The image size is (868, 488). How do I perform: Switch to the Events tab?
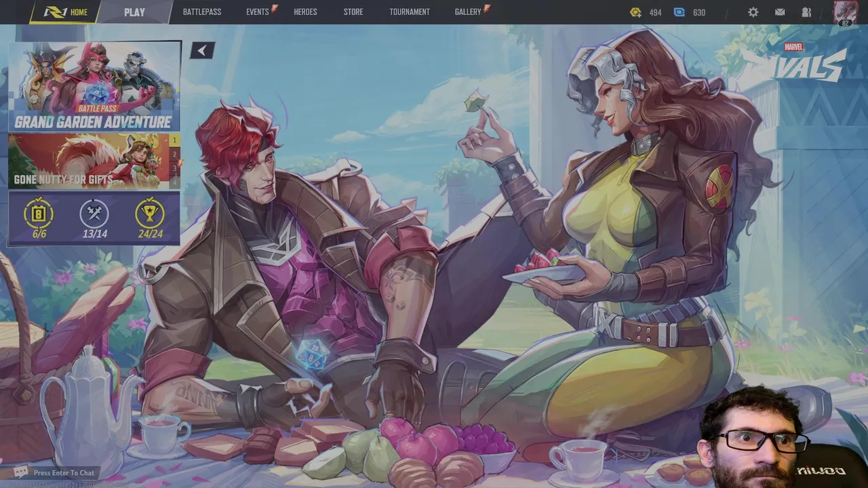[x=258, y=12]
